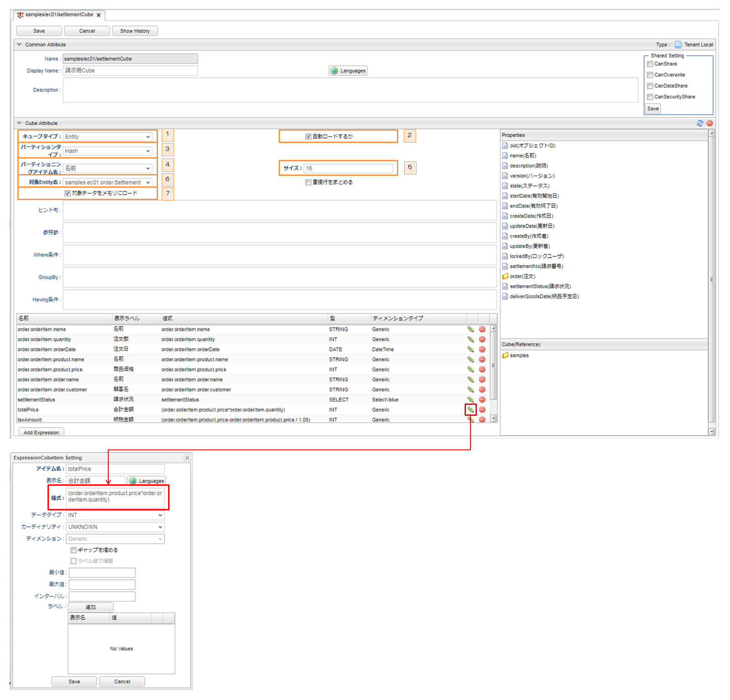Click the red remove icon in Cube Attribute header
The width and height of the screenshot is (730, 700).
pos(709,123)
